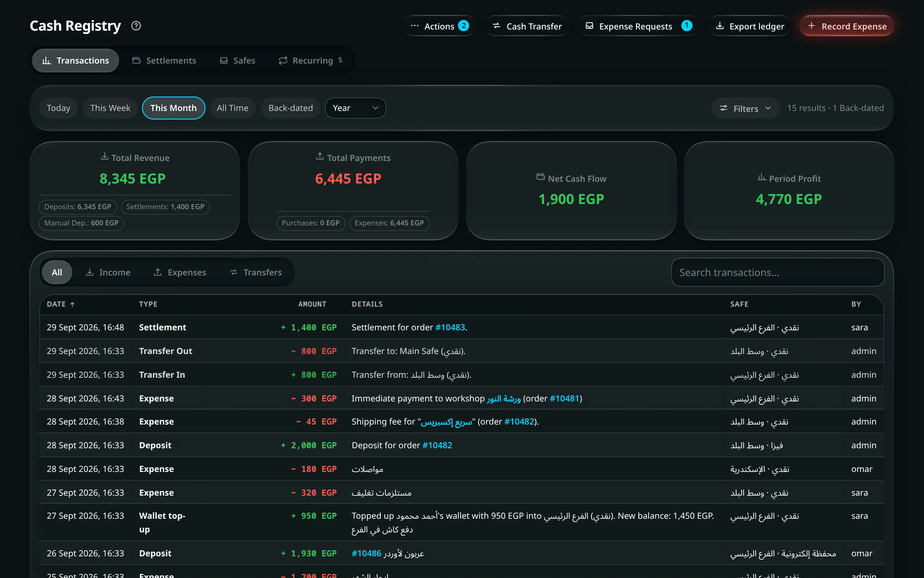Select the All transactions filter
The width and height of the screenshot is (924, 578).
coord(57,272)
